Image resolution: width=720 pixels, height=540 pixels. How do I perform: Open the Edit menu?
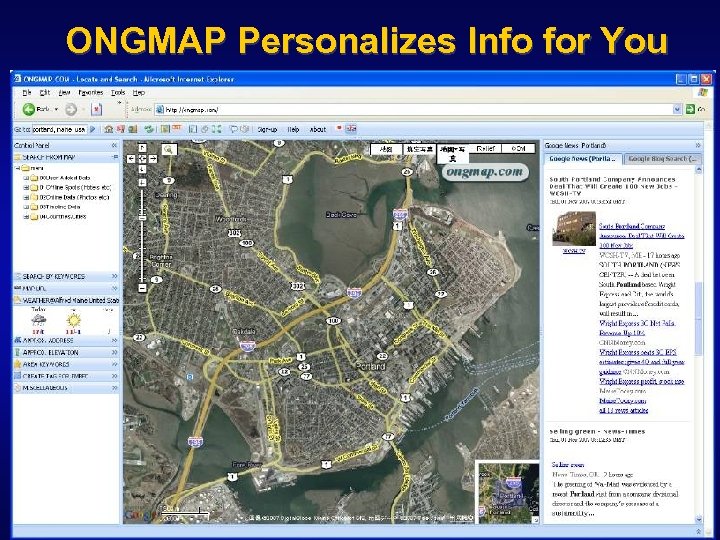tap(45, 93)
